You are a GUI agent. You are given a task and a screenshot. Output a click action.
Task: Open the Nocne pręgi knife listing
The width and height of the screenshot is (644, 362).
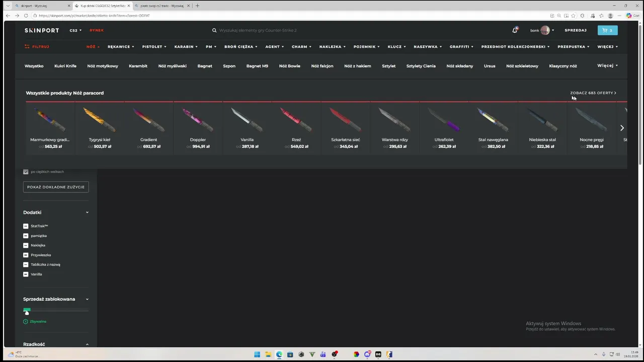[x=592, y=128]
